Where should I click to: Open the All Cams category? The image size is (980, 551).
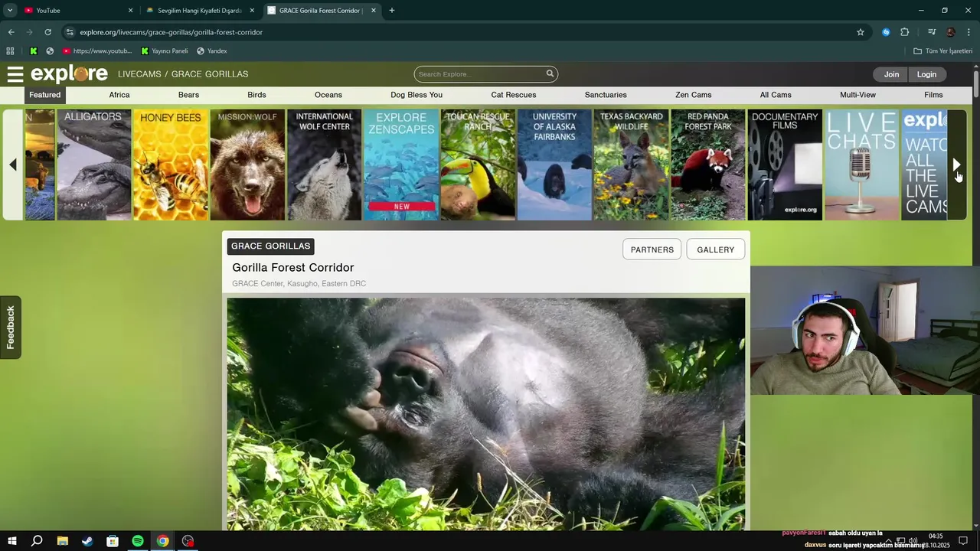[776, 95]
